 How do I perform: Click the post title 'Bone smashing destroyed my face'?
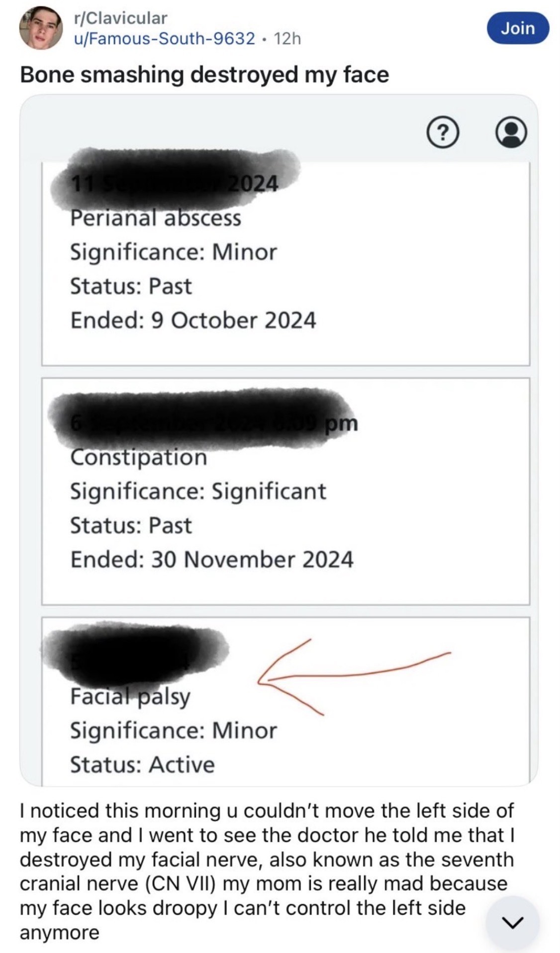tap(204, 75)
